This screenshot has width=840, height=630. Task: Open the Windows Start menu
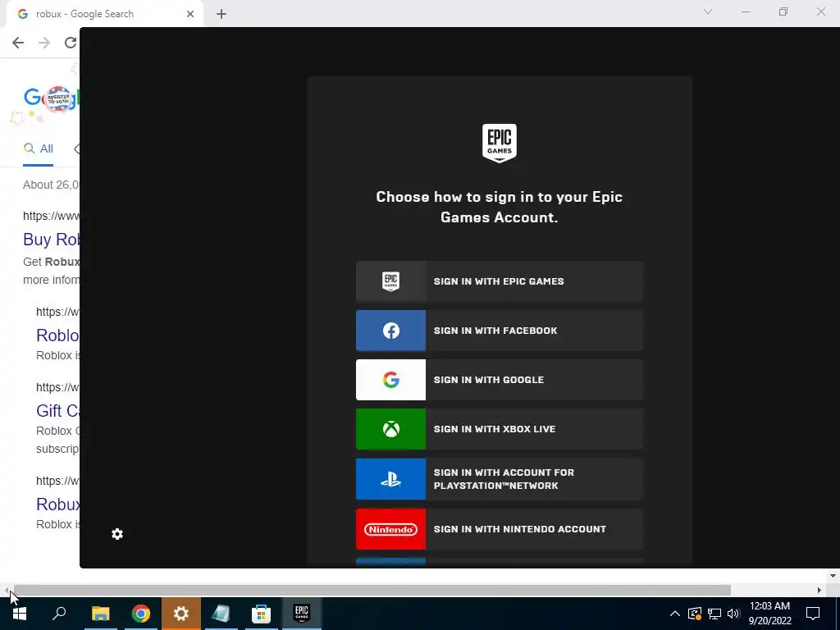(20, 614)
